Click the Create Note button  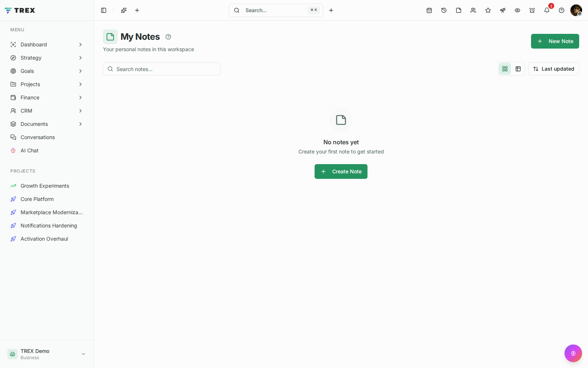(x=341, y=171)
